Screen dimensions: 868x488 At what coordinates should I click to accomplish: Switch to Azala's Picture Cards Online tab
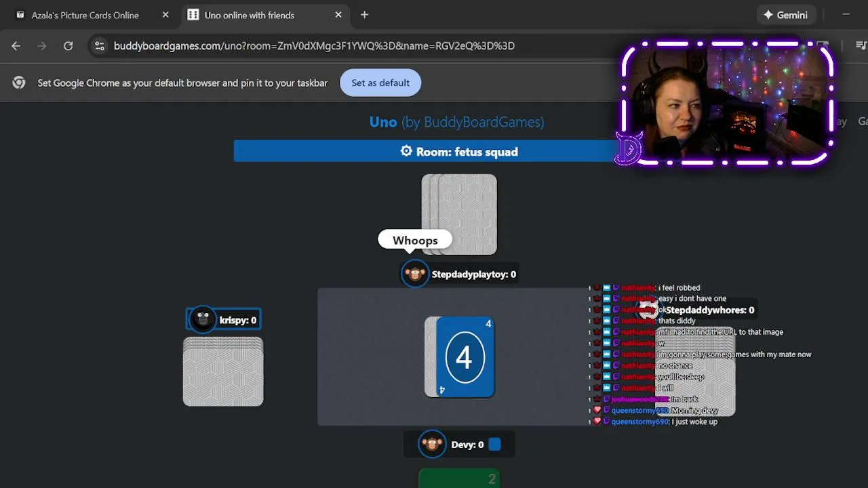(x=85, y=15)
